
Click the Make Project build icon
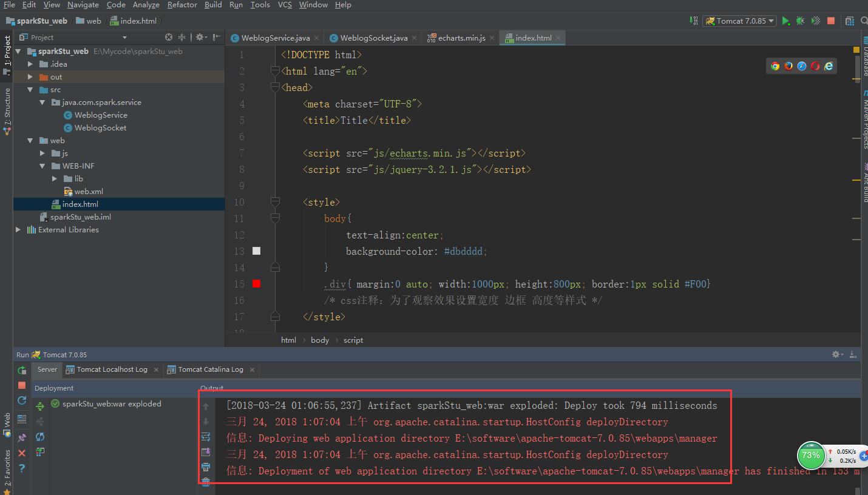(694, 21)
